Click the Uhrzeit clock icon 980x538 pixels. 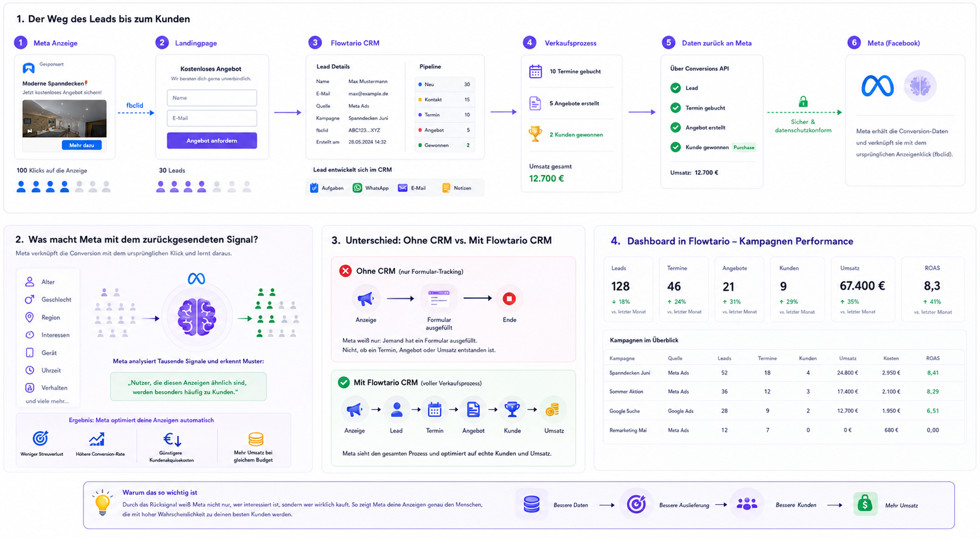pyautogui.click(x=30, y=370)
